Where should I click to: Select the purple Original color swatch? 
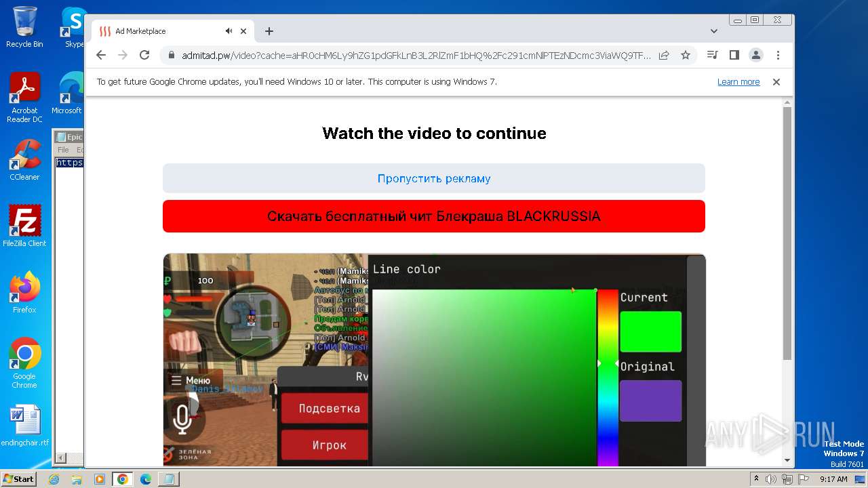click(650, 401)
